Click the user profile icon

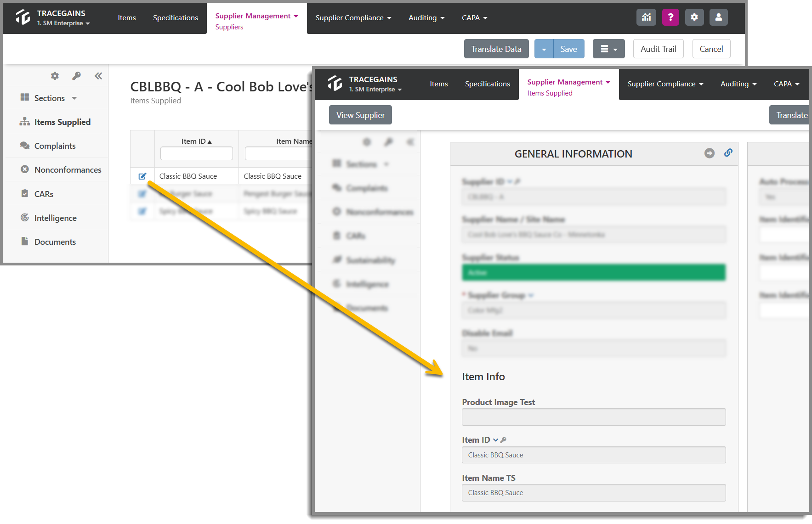pyautogui.click(x=718, y=17)
